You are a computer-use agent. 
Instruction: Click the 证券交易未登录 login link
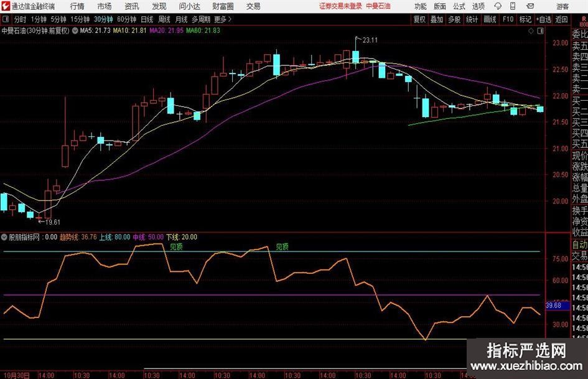coord(340,6)
